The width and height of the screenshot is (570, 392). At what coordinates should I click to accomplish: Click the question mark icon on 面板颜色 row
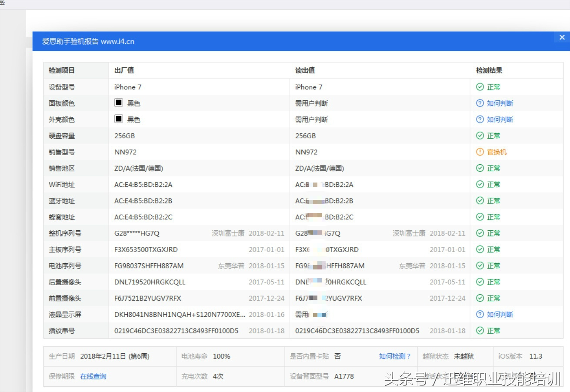[480, 103]
